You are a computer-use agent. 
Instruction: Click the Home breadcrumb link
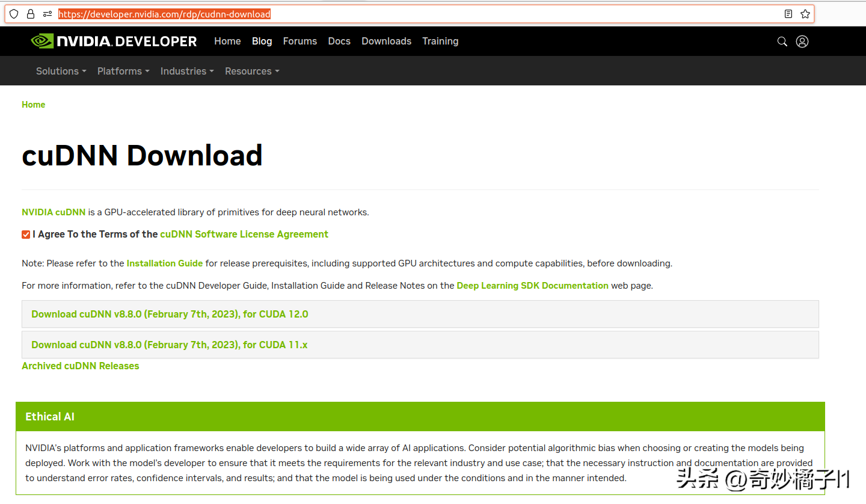(34, 105)
